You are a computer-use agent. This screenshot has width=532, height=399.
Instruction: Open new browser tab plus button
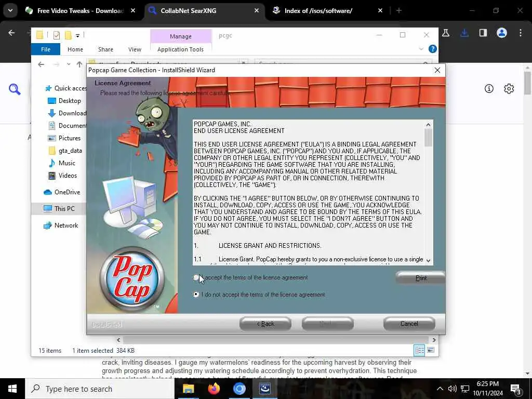click(x=399, y=11)
